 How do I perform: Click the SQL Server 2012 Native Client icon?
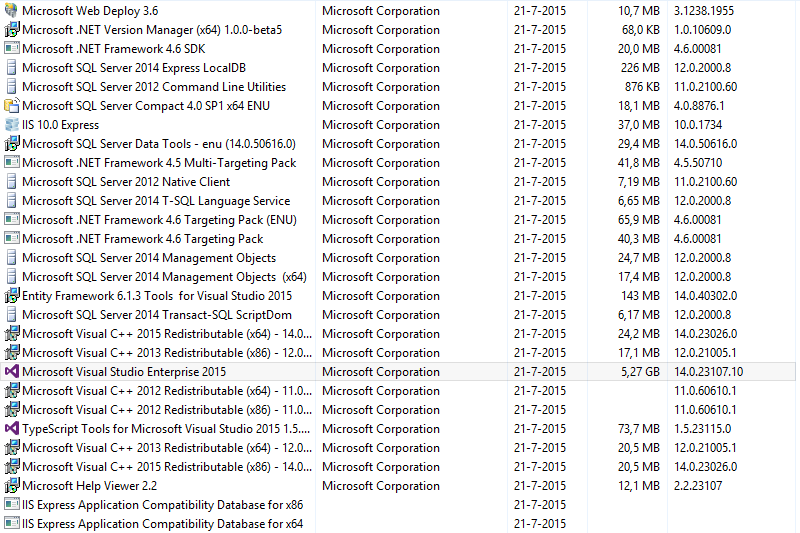pyautogui.click(x=12, y=182)
